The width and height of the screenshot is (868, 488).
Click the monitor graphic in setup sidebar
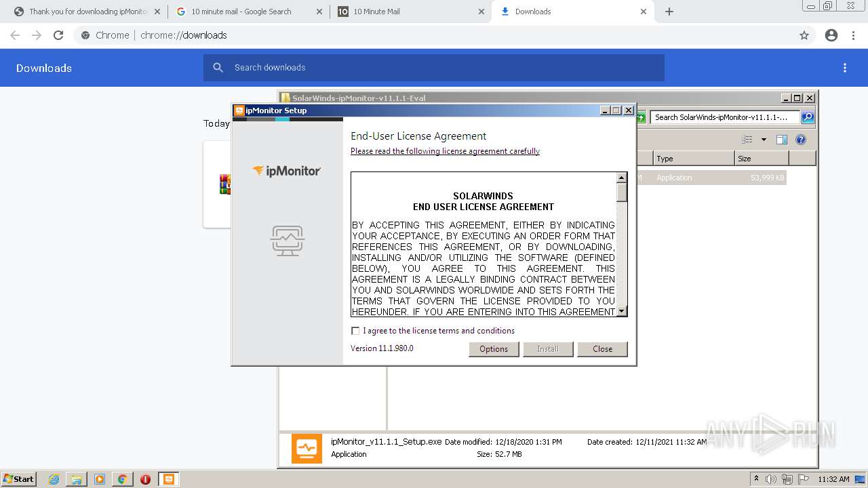click(x=288, y=241)
